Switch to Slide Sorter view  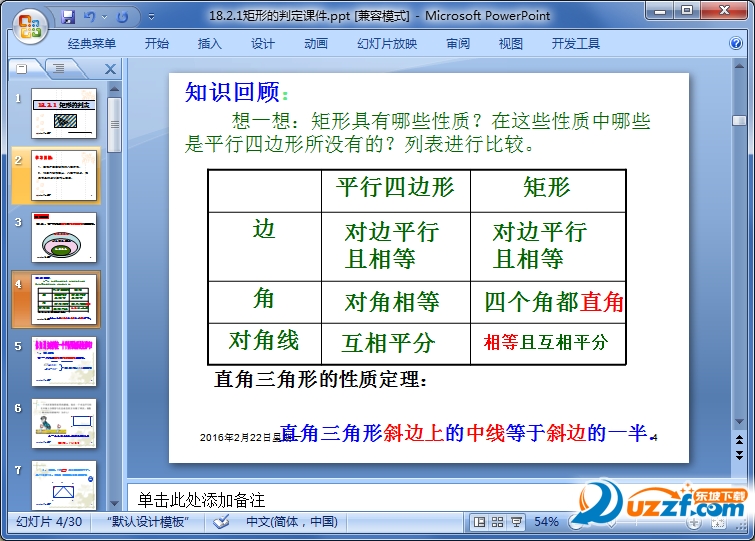(x=497, y=522)
